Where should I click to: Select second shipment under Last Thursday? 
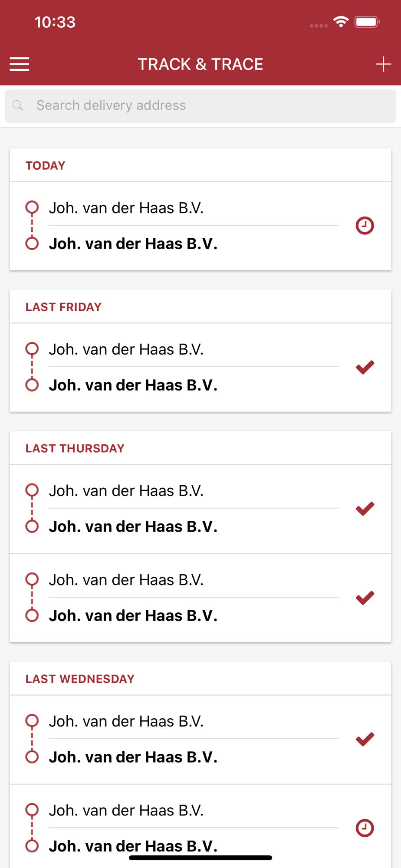point(200,598)
